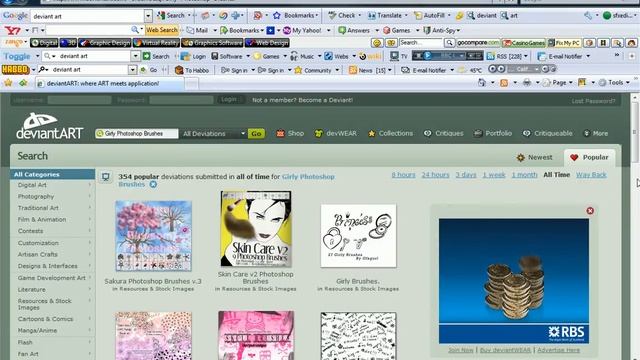Open the Google toolbar wrench settings

pyautogui.click(x=588, y=16)
